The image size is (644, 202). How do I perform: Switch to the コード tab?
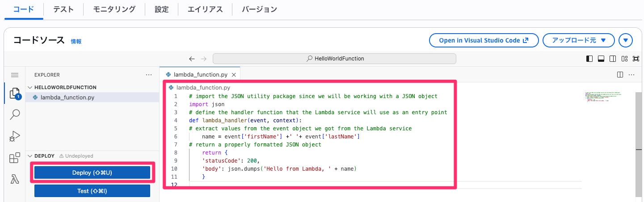click(24, 9)
